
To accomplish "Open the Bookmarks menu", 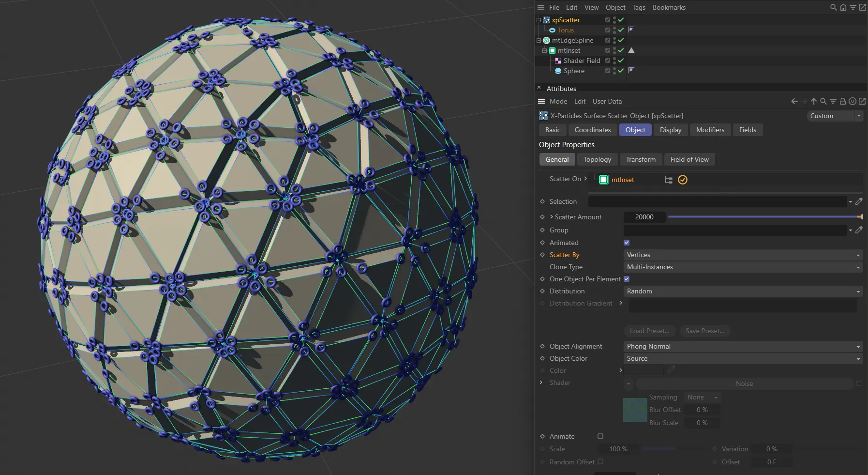I will click(x=669, y=7).
